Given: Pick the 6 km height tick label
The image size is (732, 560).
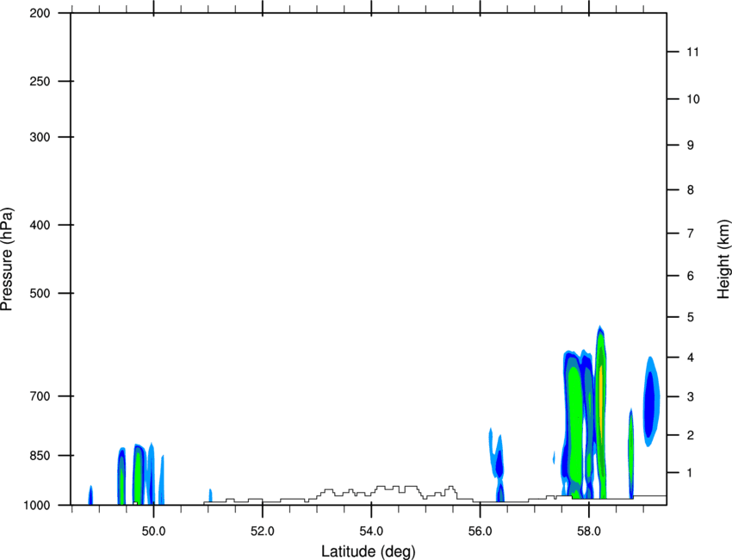Looking at the screenshot, I should tap(690, 276).
